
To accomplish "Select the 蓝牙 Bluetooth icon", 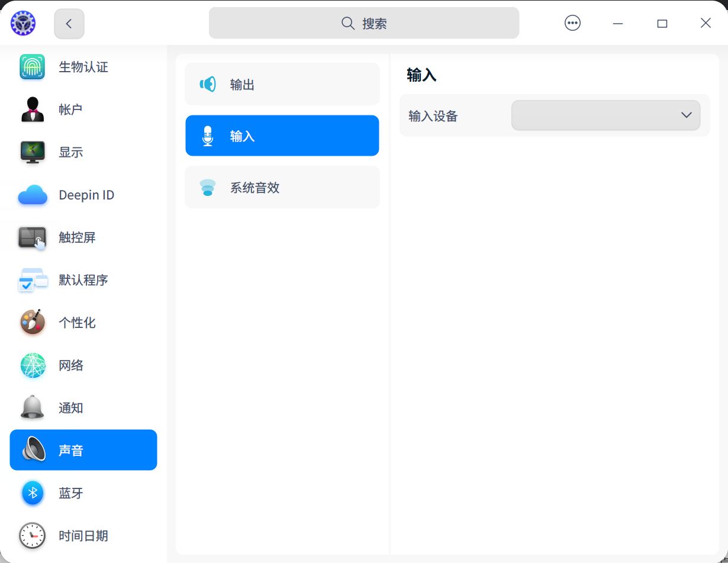I will click(32, 493).
